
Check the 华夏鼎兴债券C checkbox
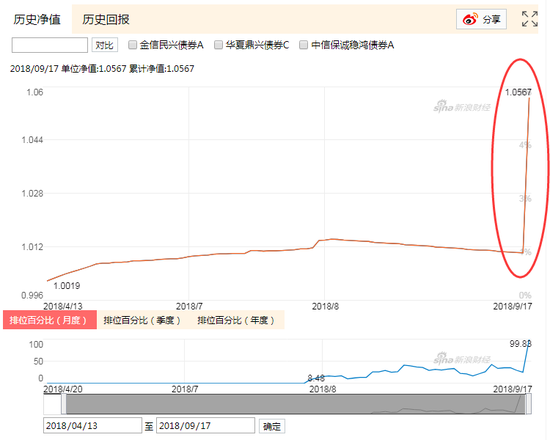(218, 45)
